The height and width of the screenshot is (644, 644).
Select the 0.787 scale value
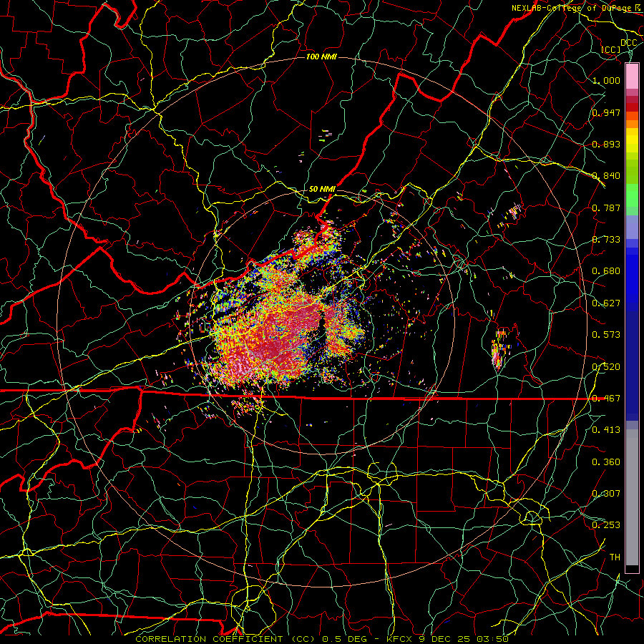606,208
